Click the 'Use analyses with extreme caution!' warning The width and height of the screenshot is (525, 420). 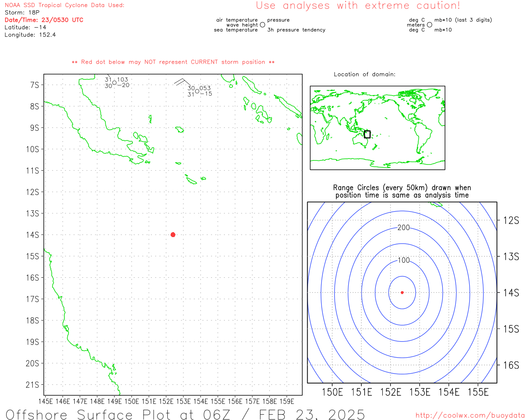(x=358, y=6)
